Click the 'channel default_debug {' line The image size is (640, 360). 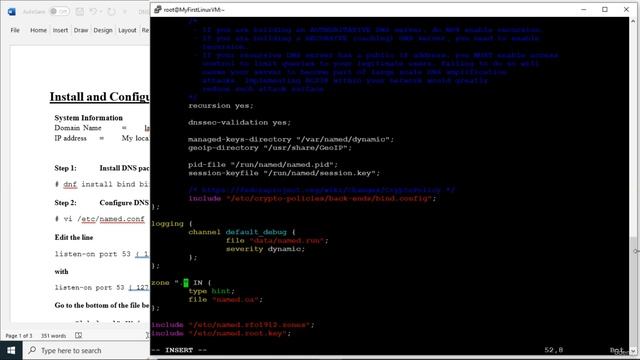click(x=242, y=232)
